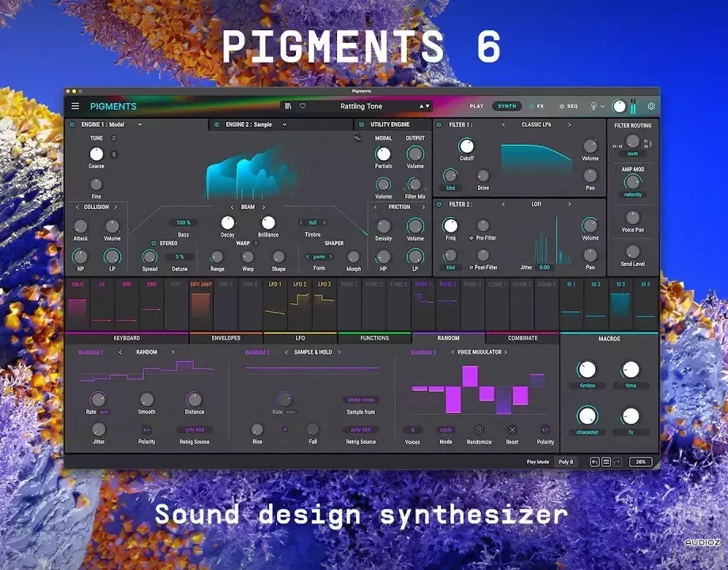Open the preset library browser icon

click(x=288, y=106)
